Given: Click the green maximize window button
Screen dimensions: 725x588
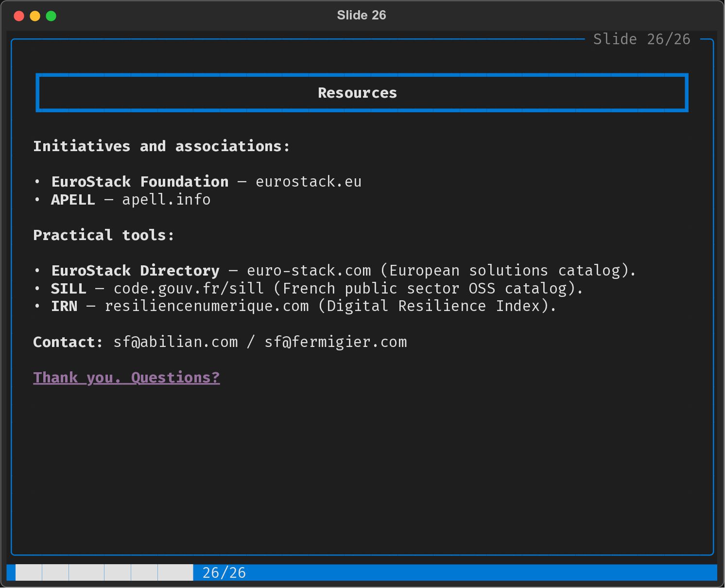Looking at the screenshot, I should point(51,16).
